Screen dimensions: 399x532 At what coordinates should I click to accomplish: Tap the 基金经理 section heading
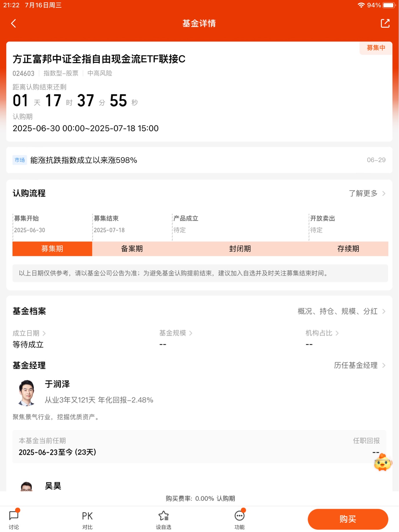29,365
